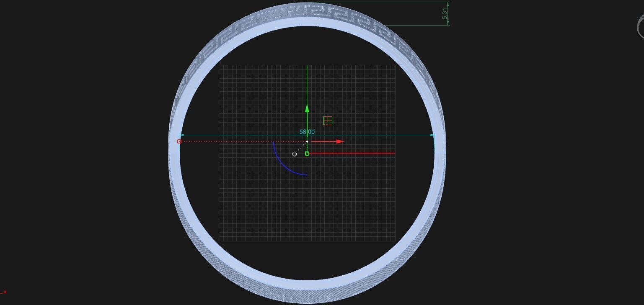Select the 5.31 height dimension value
Image resolution: width=644 pixels, height=305 pixels.
point(445,14)
